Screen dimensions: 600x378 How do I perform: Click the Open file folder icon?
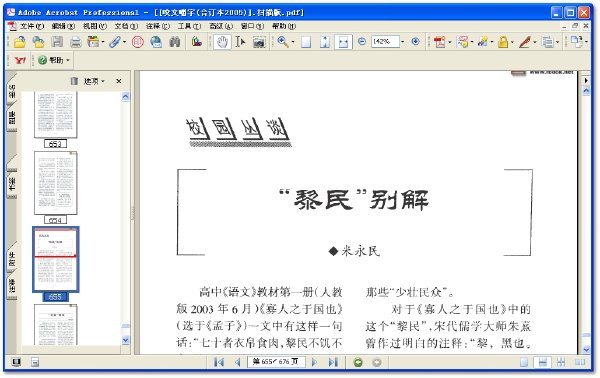point(19,42)
